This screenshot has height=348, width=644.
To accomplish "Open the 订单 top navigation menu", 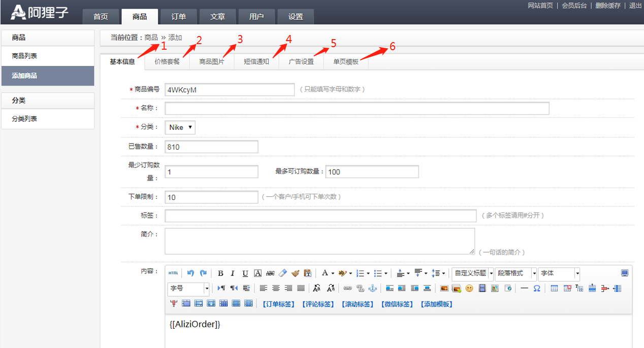I will 178,17.
